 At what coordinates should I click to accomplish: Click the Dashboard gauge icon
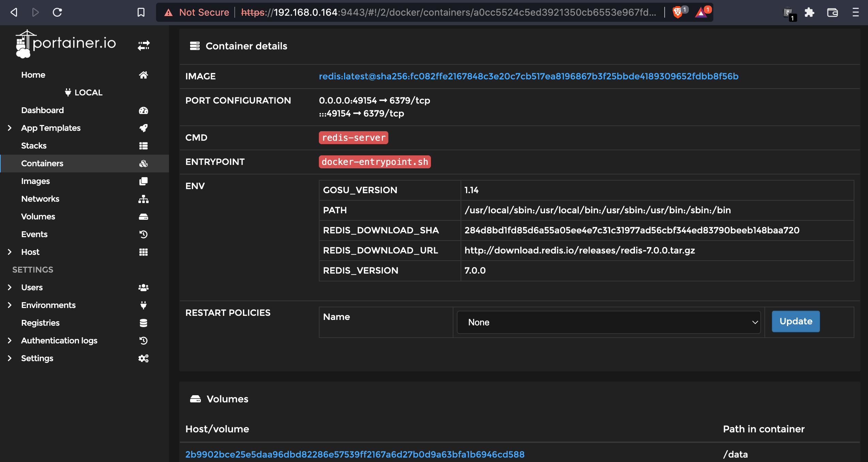[x=144, y=110]
